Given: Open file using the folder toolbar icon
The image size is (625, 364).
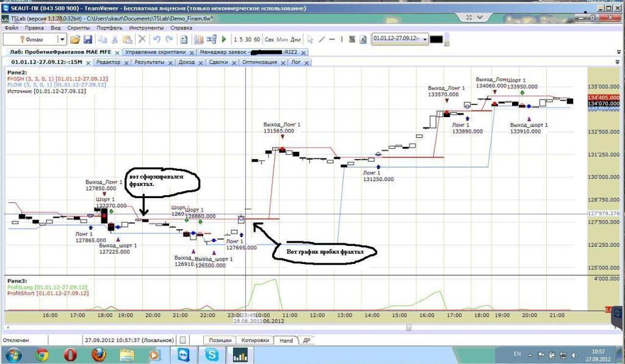Looking at the screenshot, I should tap(75, 39).
